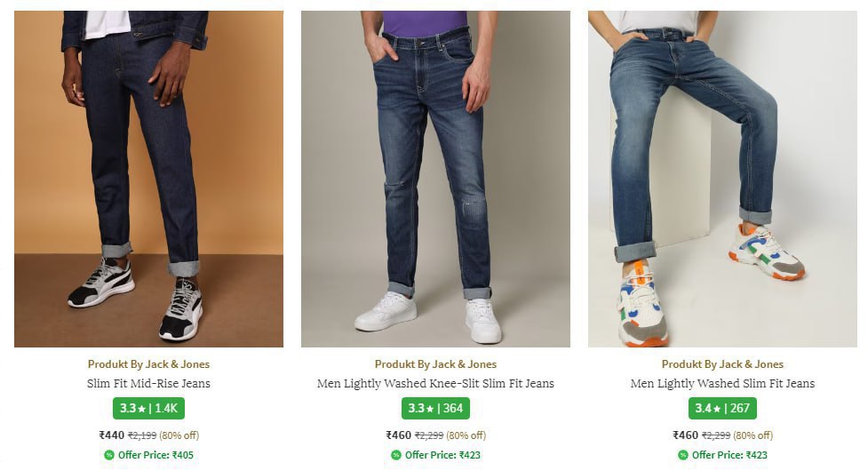
Task: Open the Men Lightly Washed Slim Fit Jeans title
Action: [x=722, y=384]
